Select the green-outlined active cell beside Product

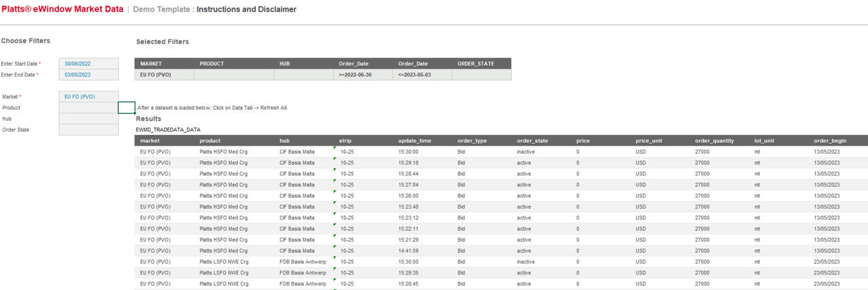coord(127,108)
